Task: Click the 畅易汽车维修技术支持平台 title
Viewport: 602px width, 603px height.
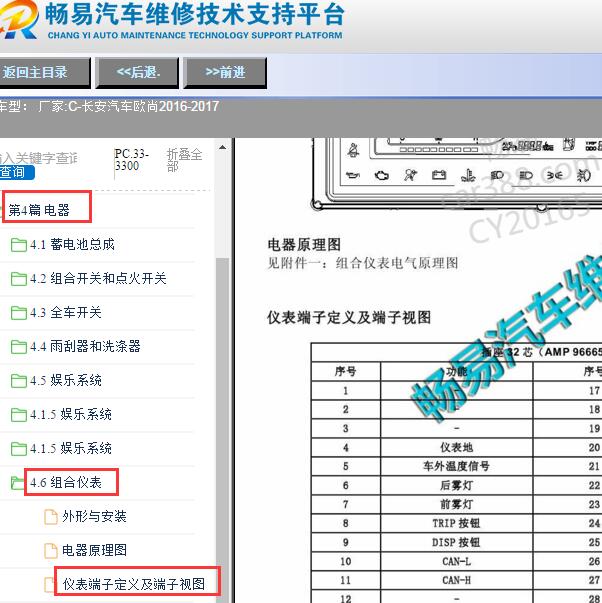Action: [195, 15]
